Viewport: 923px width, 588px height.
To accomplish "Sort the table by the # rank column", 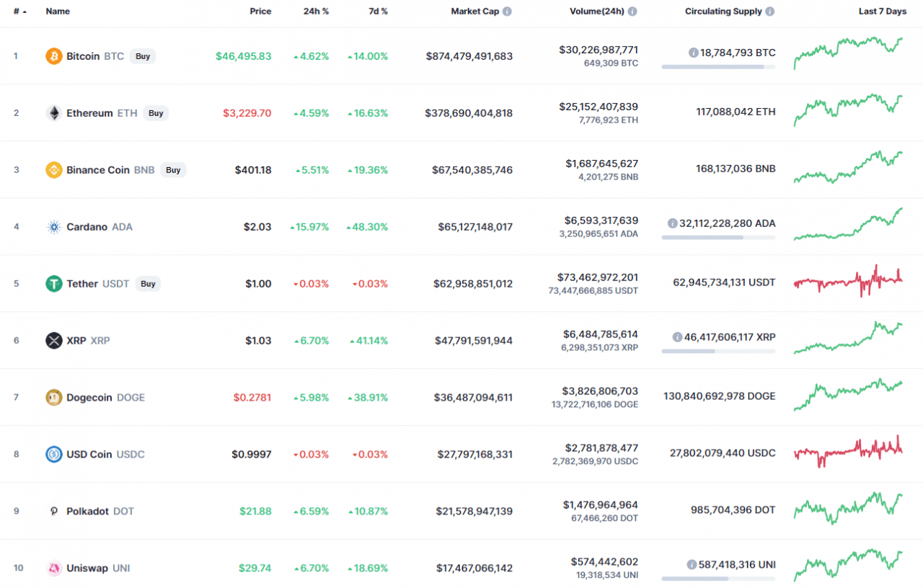I will [x=19, y=12].
